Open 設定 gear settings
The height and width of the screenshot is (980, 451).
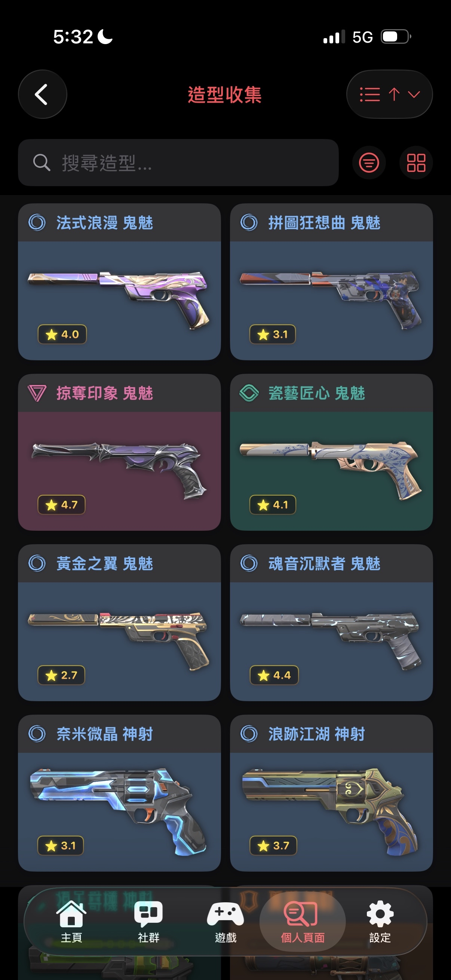coord(380,921)
